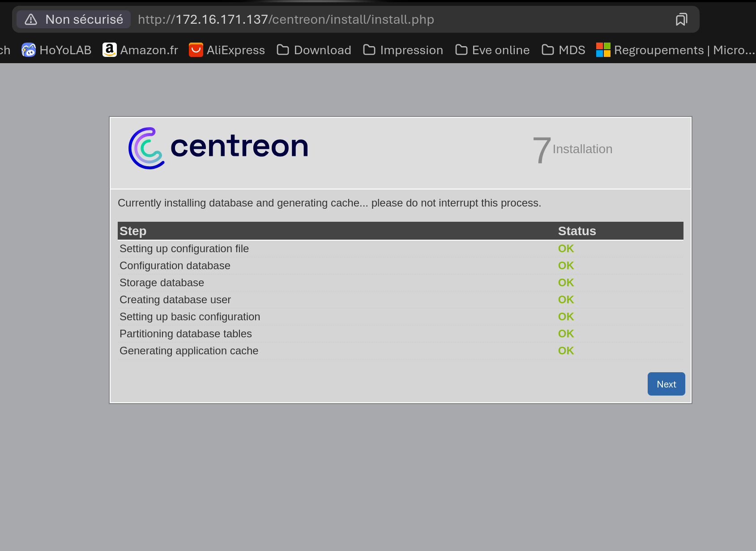Click the Next button
The image size is (756, 551).
[666, 384]
